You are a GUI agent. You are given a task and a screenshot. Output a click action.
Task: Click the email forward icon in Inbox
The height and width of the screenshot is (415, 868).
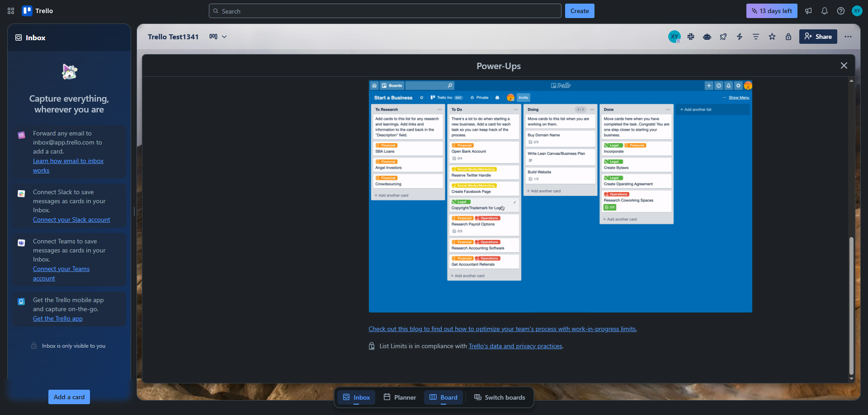click(x=21, y=135)
